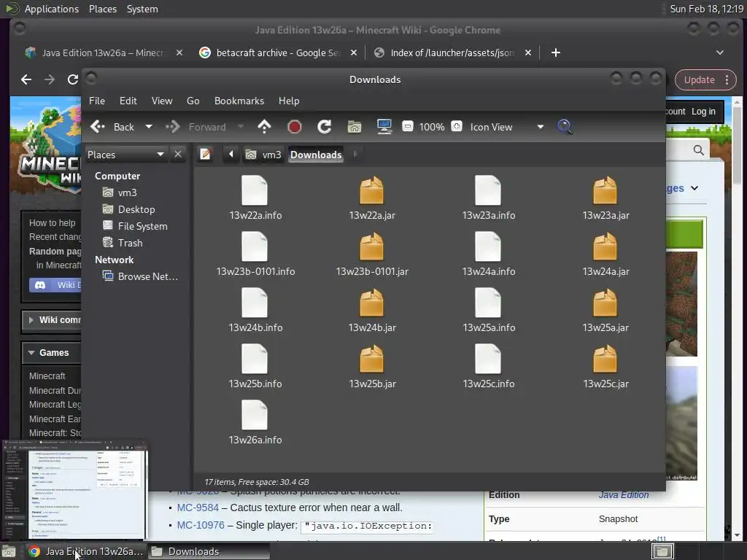The height and width of the screenshot is (560, 747).
Task: Open the File menu
Action: pos(97,101)
